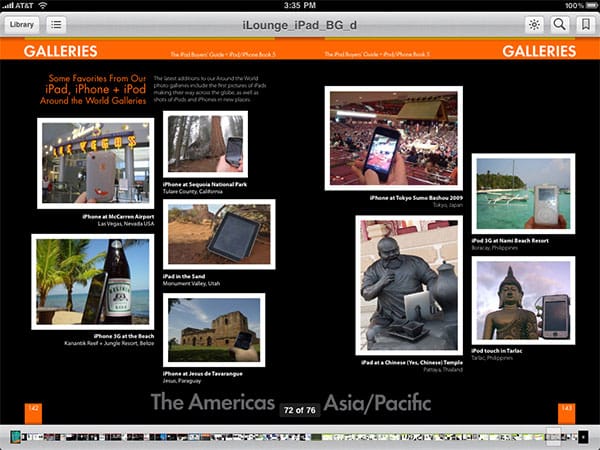Tap the caption iPhone at Jesus de Tavarangue
600x450 pixels.
[x=203, y=374]
